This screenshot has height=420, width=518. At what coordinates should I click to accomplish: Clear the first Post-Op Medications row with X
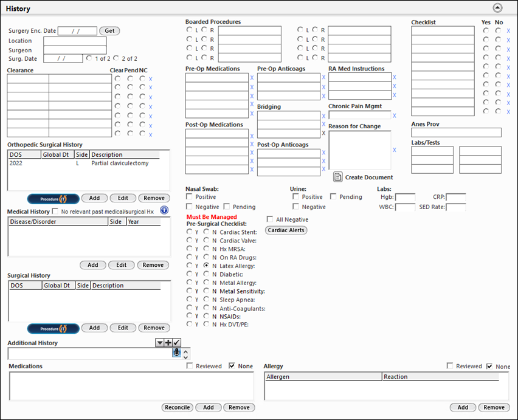pos(252,136)
